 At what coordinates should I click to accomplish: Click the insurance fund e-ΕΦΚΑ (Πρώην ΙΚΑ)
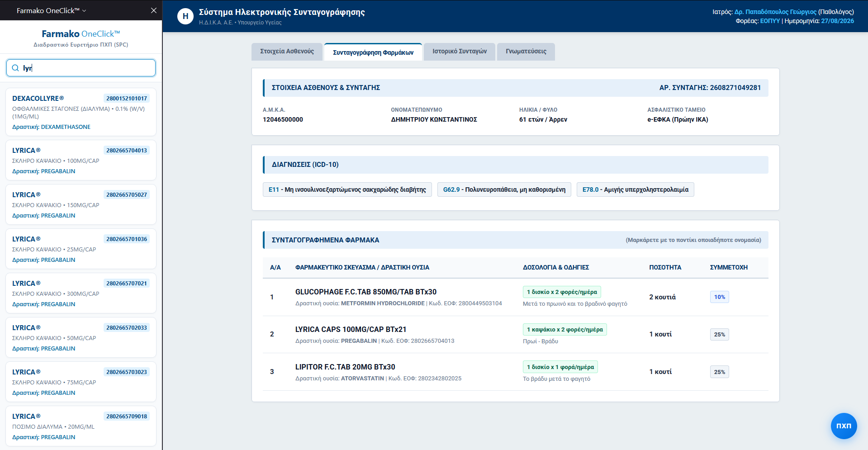tap(678, 119)
